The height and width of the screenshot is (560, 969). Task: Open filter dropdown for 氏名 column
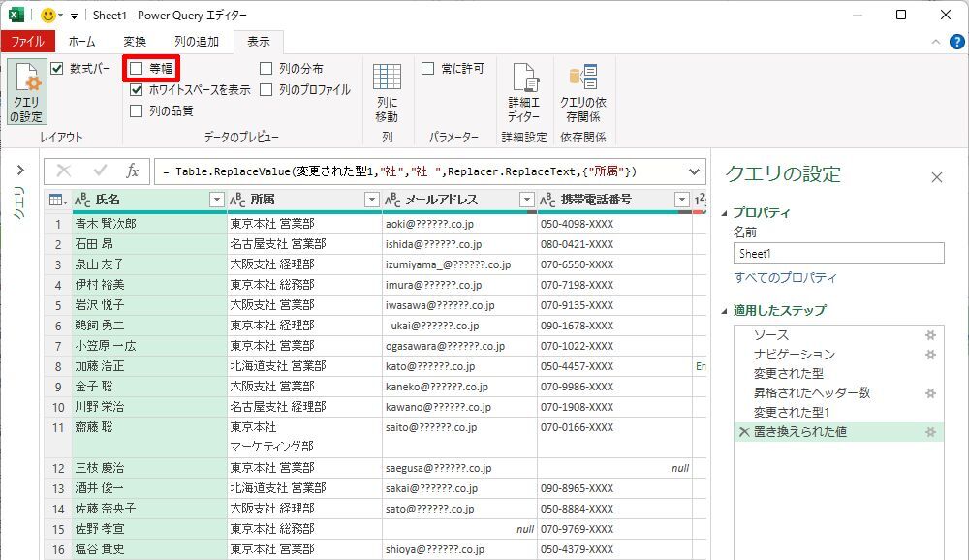(216, 200)
